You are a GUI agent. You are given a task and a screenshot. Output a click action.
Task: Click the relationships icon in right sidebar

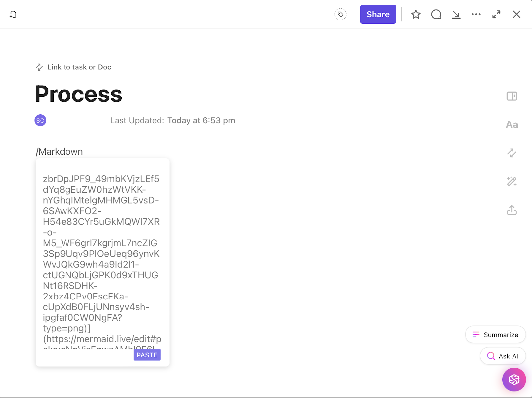pyautogui.click(x=512, y=153)
